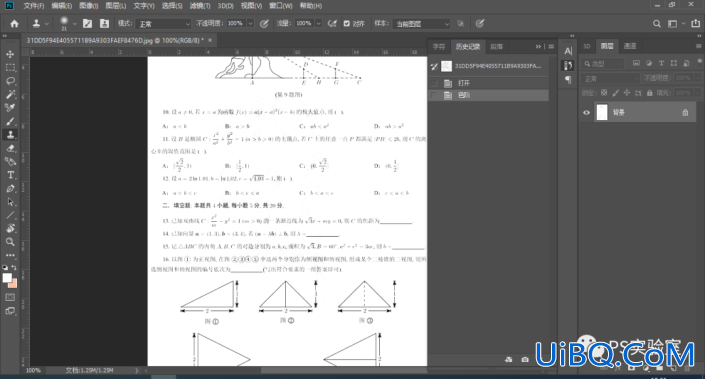This screenshot has width=705, height=379.
Task: Select the Magic Wand tool
Action: click(10, 94)
